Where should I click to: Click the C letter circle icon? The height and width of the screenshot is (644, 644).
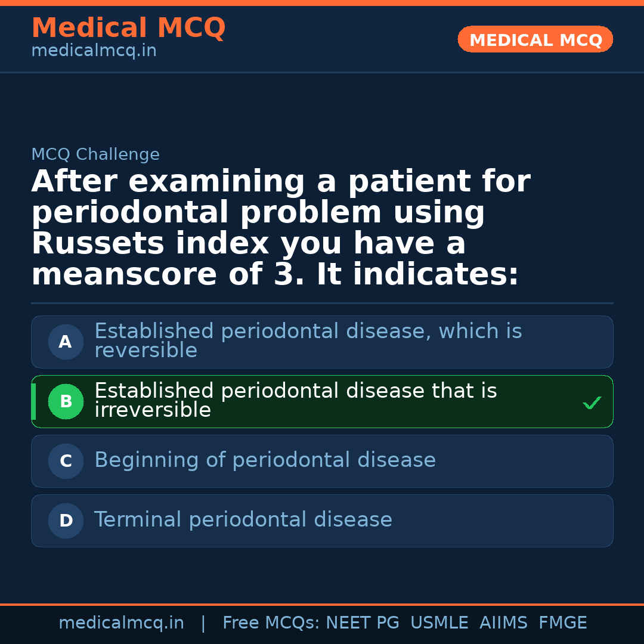point(66,462)
